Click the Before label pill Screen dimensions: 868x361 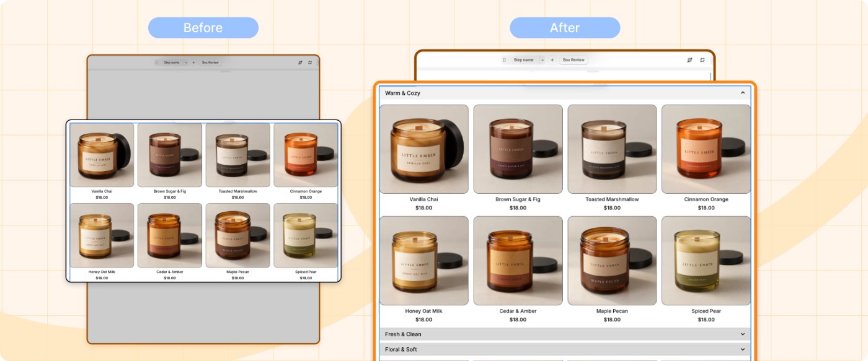(x=203, y=28)
